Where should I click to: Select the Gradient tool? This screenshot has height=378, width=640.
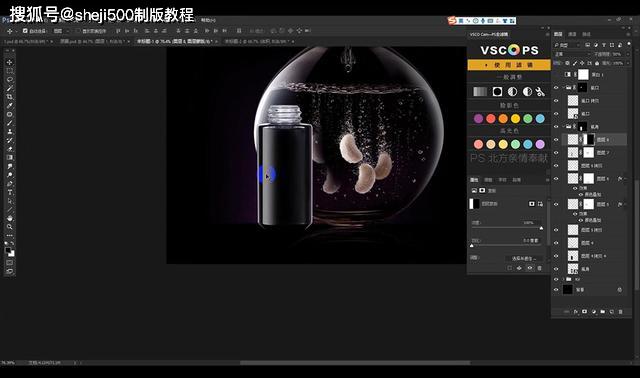pos(9,158)
